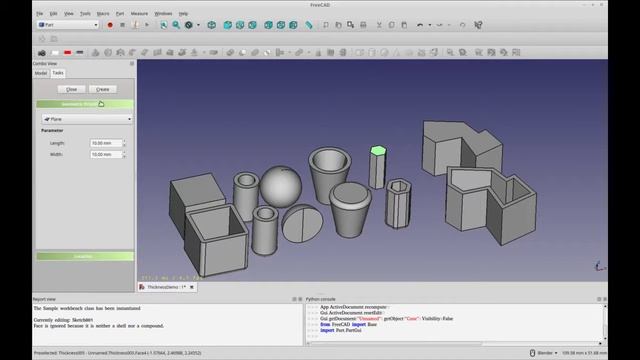
Task: Open the undo history dropdown arrow
Action: (x=430, y=25)
